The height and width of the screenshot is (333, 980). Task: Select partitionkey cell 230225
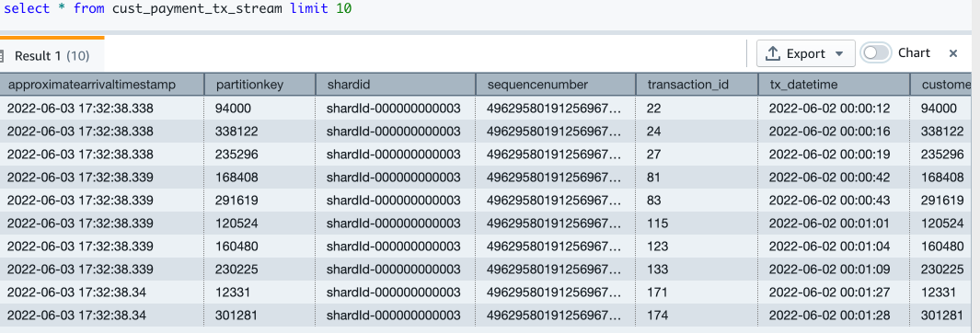click(x=260, y=270)
